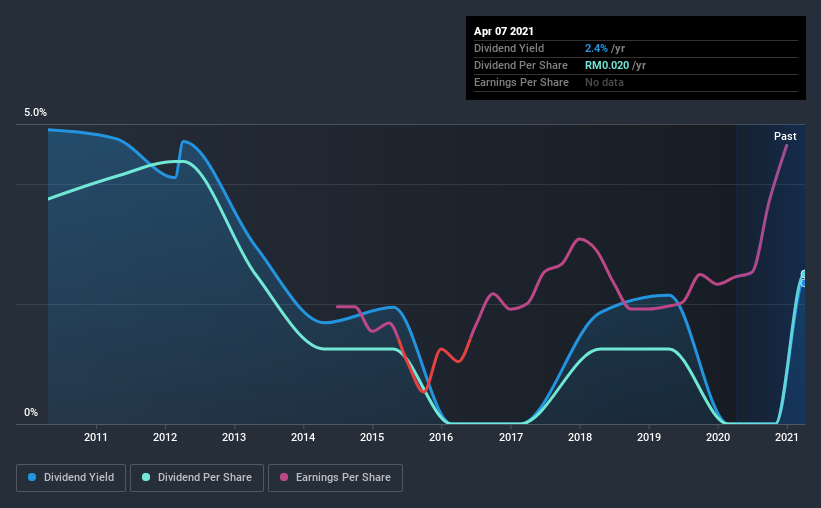Click the data point marker at the chart's right edge
The width and height of the screenshot is (821, 508).
pyautogui.click(x=804, y=279)
